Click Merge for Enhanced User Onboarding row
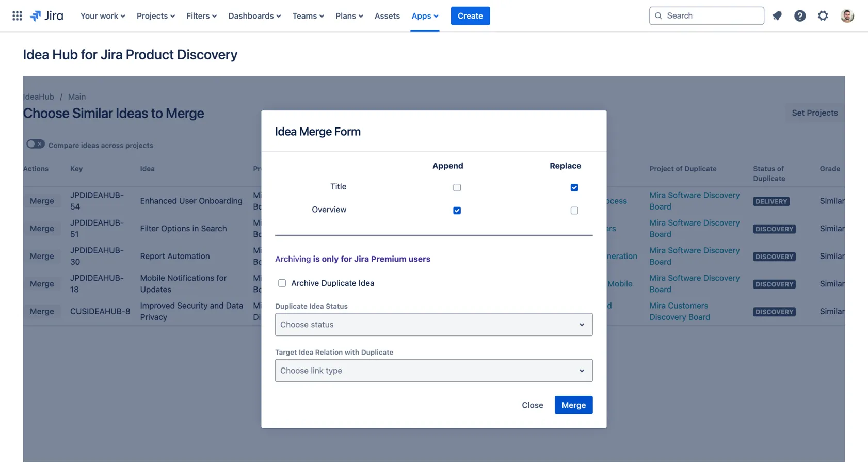868x464 pixels. coord(42,201)
